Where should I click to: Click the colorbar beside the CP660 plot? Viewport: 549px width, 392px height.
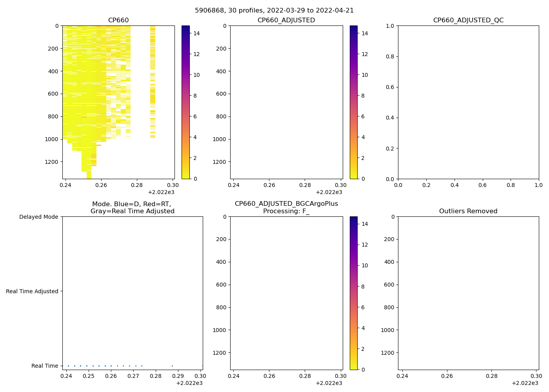[185, 102]
